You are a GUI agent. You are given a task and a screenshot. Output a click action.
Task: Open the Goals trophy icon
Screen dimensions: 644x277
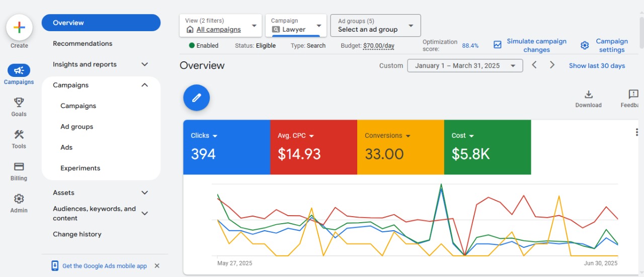[x=19, y=103]
